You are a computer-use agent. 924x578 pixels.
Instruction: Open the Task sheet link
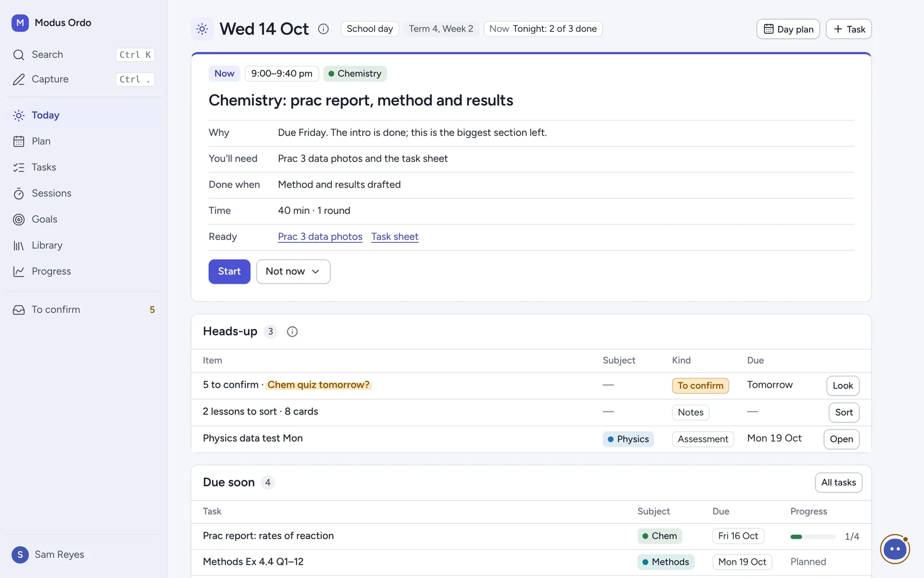click(x=395, y=237)
